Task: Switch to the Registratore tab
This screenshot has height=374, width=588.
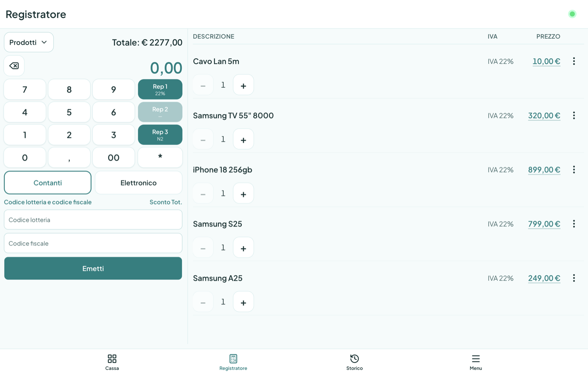Action: [x=233, y=362]
